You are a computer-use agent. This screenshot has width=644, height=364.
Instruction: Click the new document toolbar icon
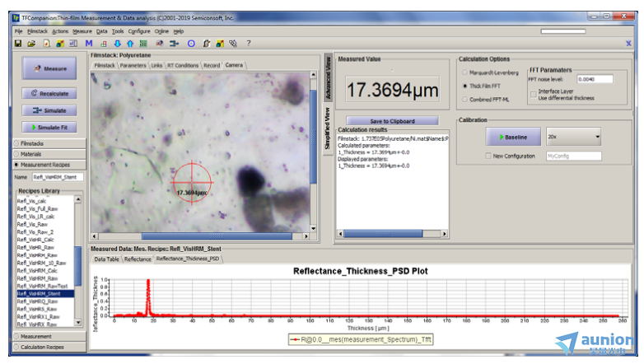point(46,43)
